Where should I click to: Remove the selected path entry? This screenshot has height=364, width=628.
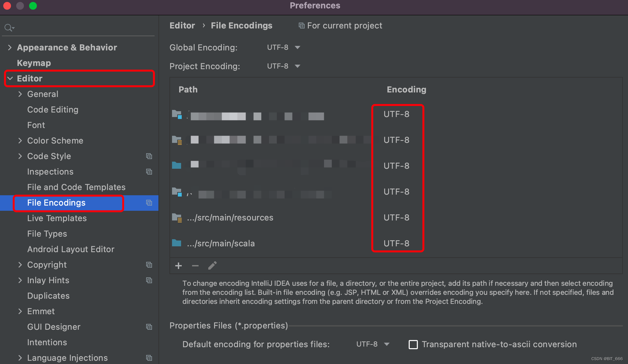click(x=195, y=265)
